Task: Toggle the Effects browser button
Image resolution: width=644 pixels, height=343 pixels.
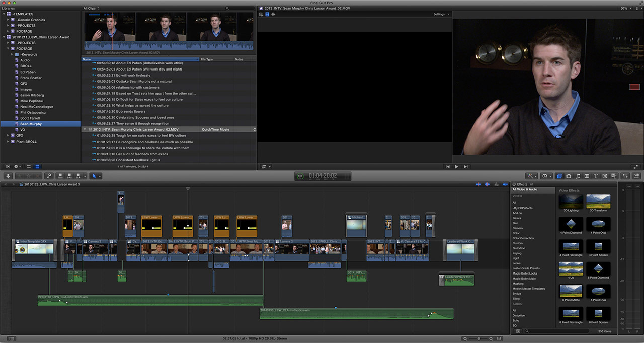Action: (x=559, y=176)
